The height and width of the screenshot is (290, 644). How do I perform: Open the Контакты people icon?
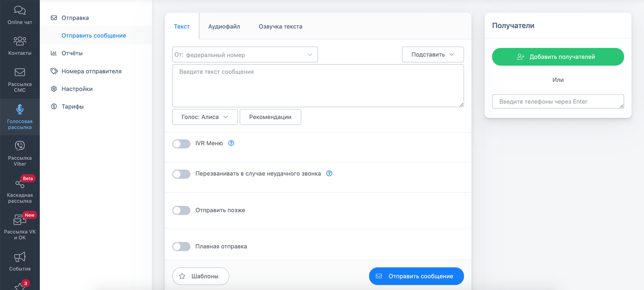click(20, 41)
